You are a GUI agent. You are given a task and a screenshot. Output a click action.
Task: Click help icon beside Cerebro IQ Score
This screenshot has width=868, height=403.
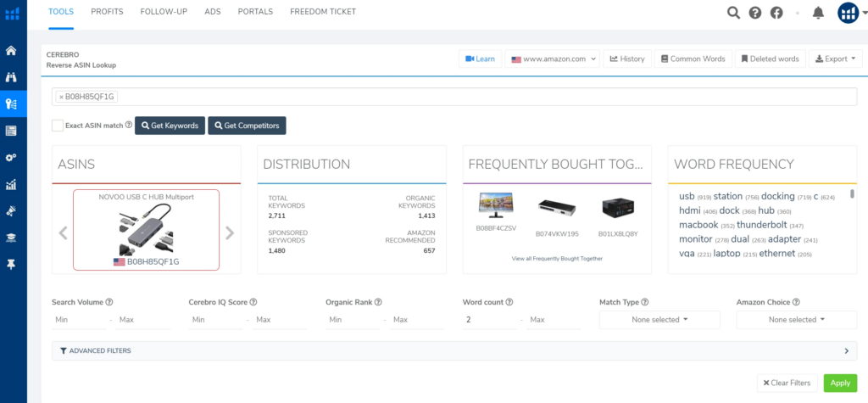point(253,302)
